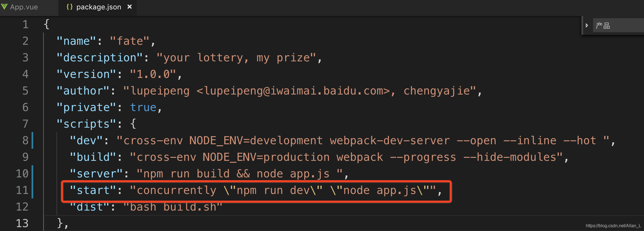
Task: Click "npm run build && node app.js" string
Action: pyautogui.click(x=240, y=174)
